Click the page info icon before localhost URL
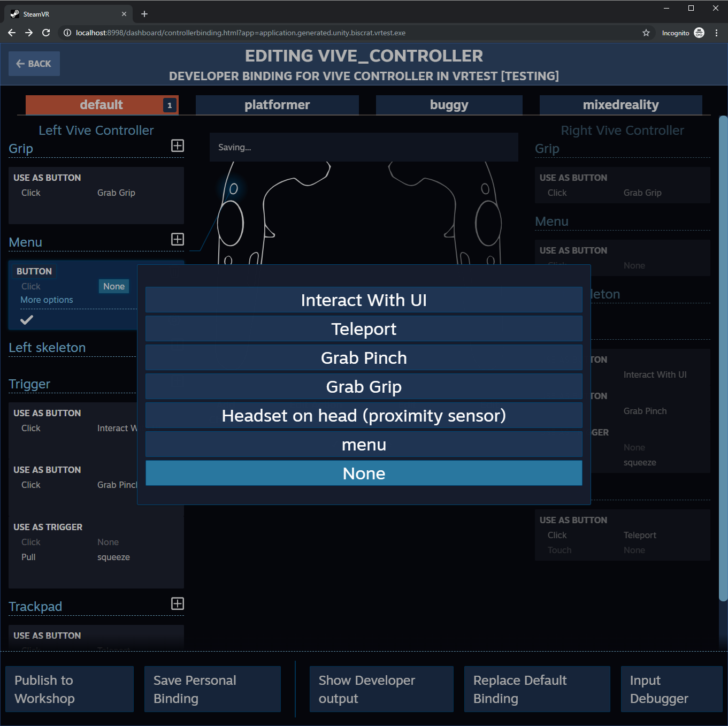The image size is (728, 726). pos(67,33)
